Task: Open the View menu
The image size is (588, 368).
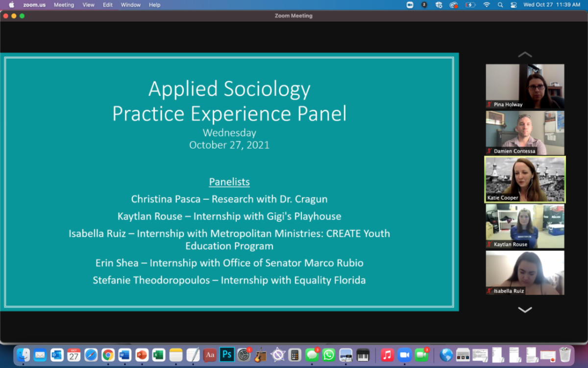Action: [x=88, y=5]
